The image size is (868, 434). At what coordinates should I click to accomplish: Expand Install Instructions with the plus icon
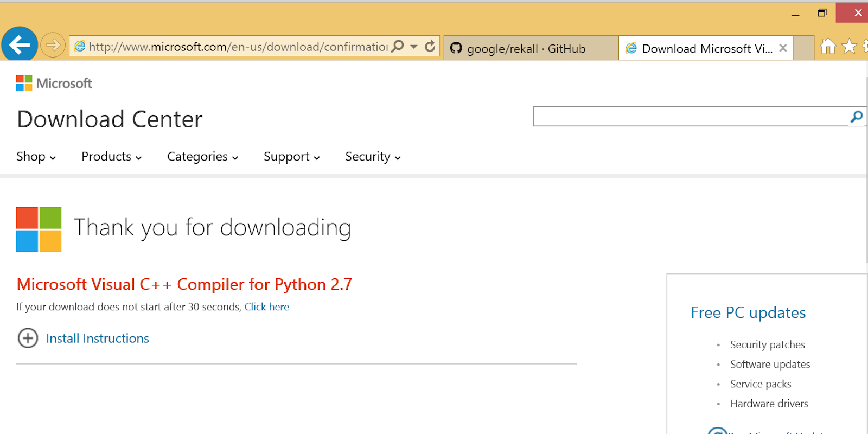point(28,338)
